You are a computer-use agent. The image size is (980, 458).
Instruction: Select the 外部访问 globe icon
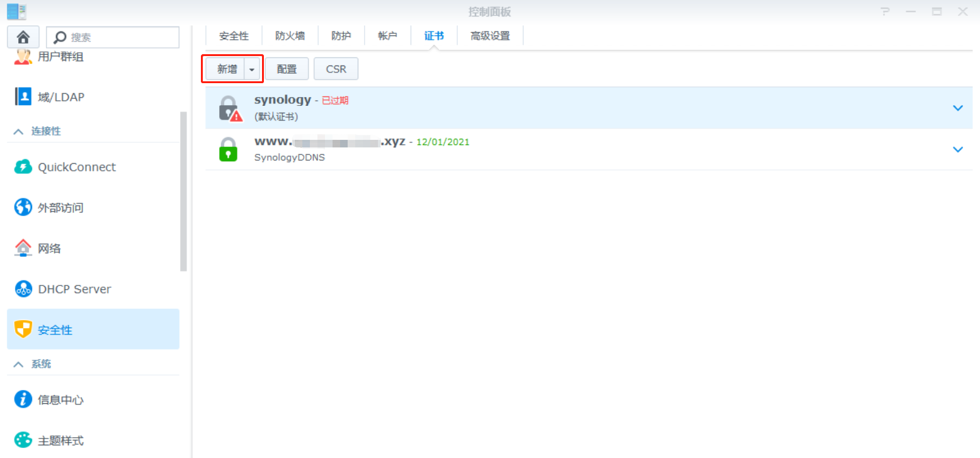23,207
